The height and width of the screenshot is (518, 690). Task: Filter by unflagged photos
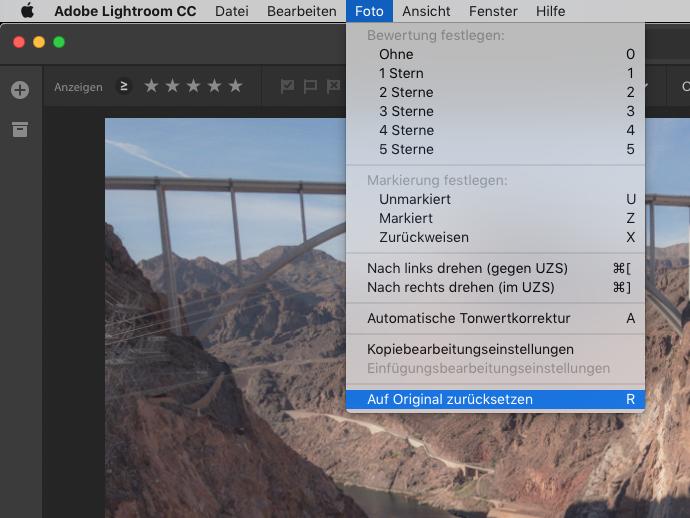click(310, 86)
